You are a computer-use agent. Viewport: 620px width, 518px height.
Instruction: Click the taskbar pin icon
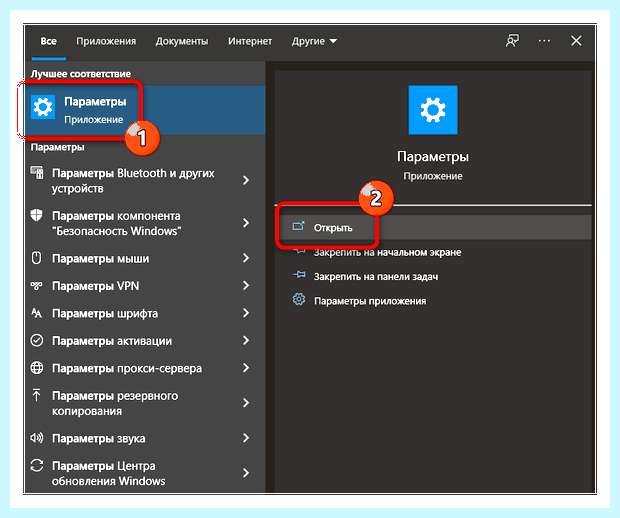[x=299, y=275]
